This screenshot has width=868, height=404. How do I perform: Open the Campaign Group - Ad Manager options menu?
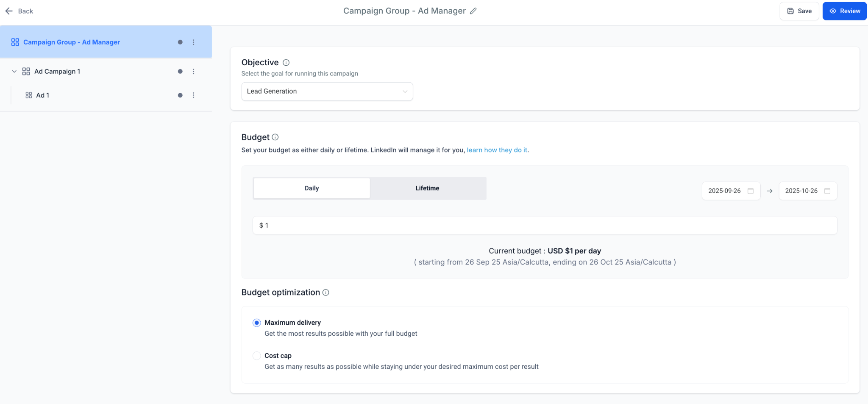[x=193, y=42]
